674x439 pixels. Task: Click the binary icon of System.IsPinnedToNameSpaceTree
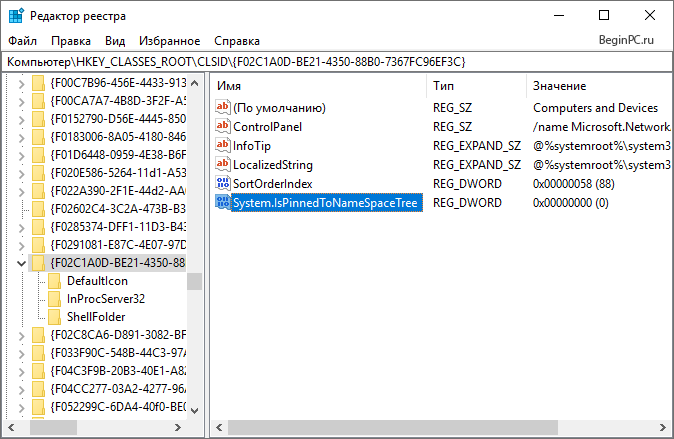[223, 202]
